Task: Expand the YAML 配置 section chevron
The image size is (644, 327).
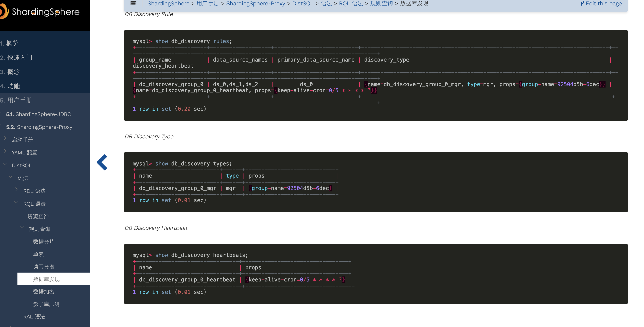Action: tap(5, 151)
